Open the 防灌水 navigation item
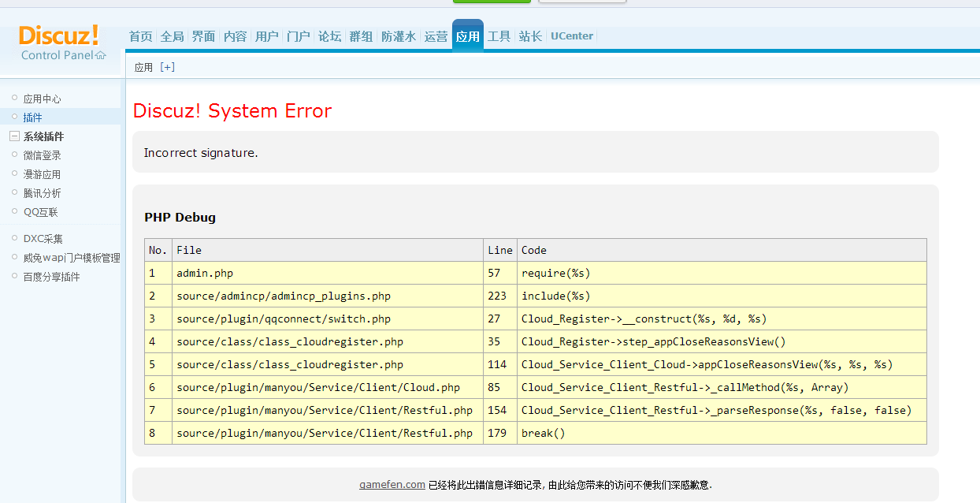Screen dimensions: 980x503 [398, 35]
